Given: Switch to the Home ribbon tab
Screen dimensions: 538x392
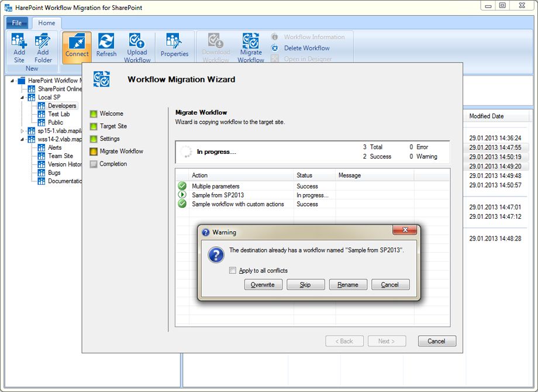Looking at the screenshot, I should click(x=47, y=23).
